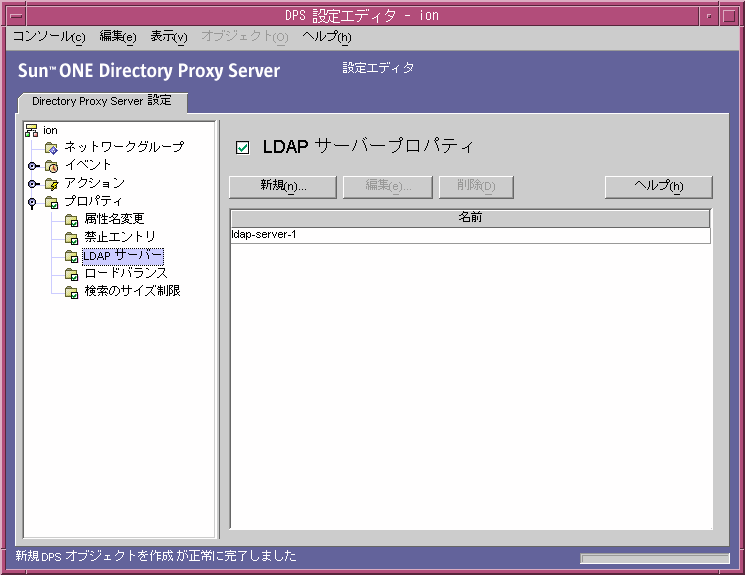
Task: Click the 属性名変更 folder icon
Action: 71,220
